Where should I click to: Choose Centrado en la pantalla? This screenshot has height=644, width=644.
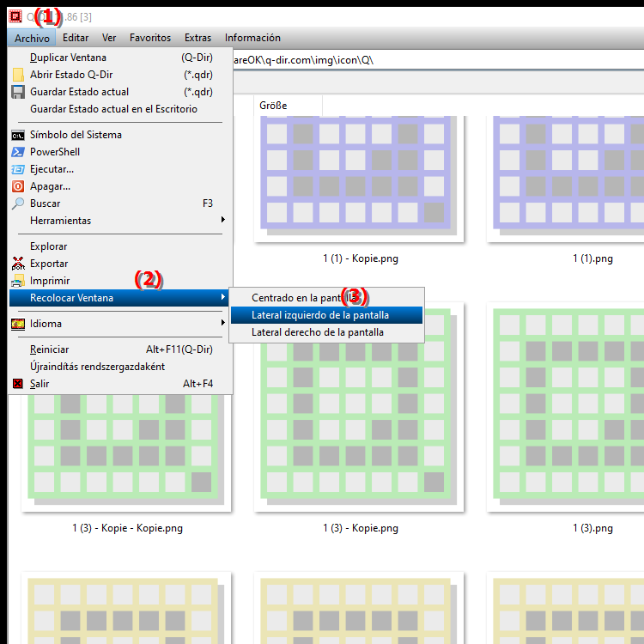coord(326,298)
